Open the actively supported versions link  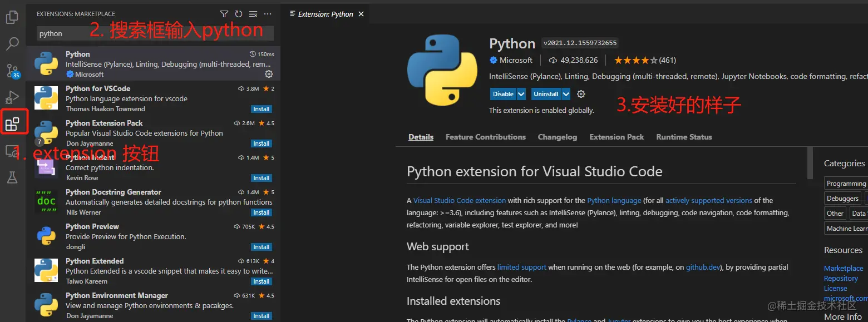click(709, 200)
